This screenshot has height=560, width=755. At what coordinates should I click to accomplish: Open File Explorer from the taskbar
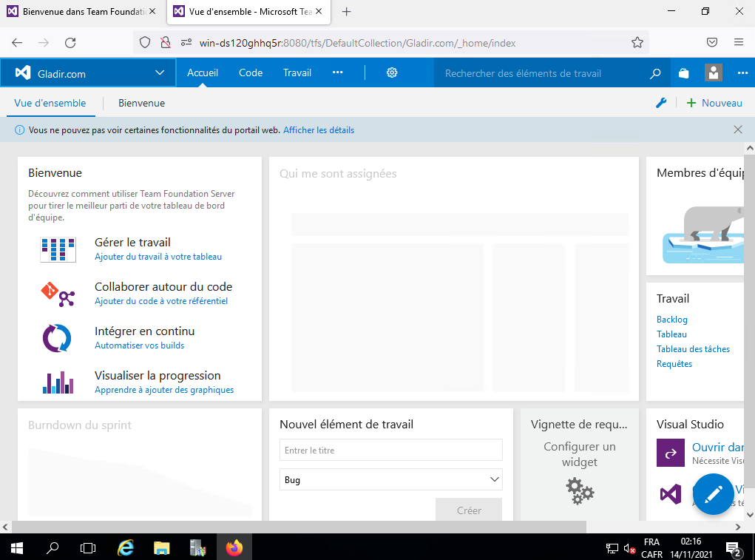point(162,547)
